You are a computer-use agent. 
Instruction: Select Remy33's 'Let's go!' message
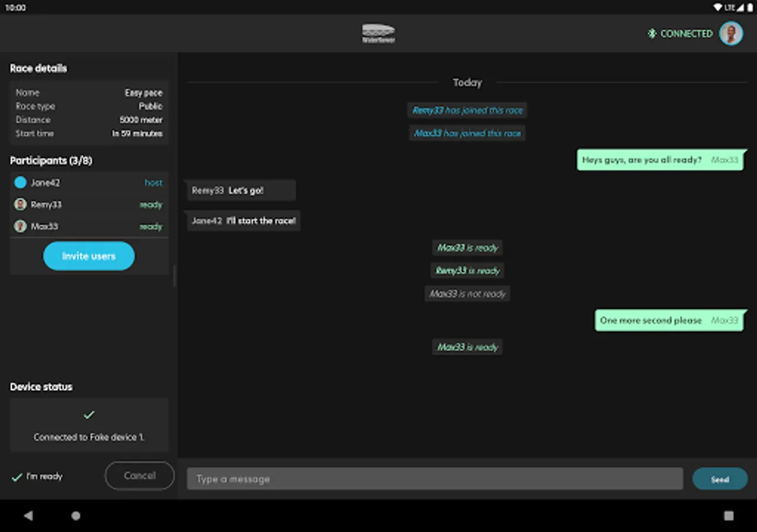tap(241, 190)
